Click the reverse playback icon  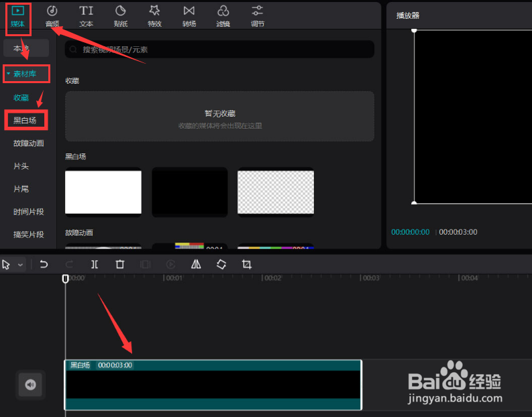[170, 264]
